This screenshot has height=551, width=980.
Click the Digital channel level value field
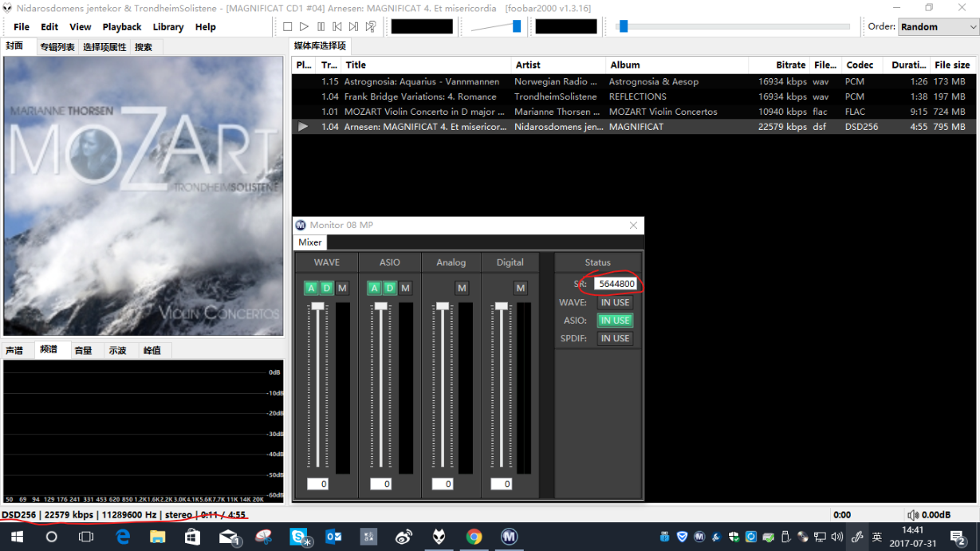(501, 484)
